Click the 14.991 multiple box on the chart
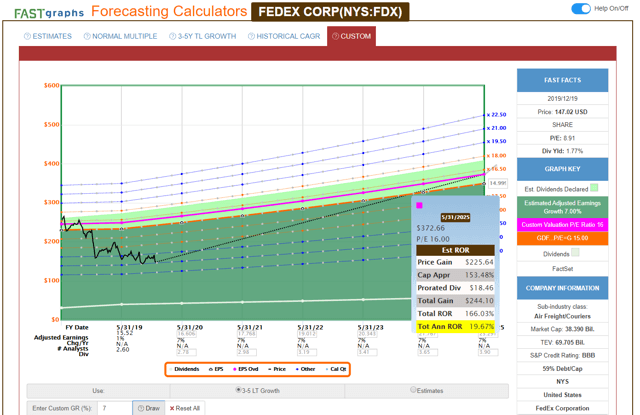The width and height of the screenshot is (640, 415). (x=498, y=183)
